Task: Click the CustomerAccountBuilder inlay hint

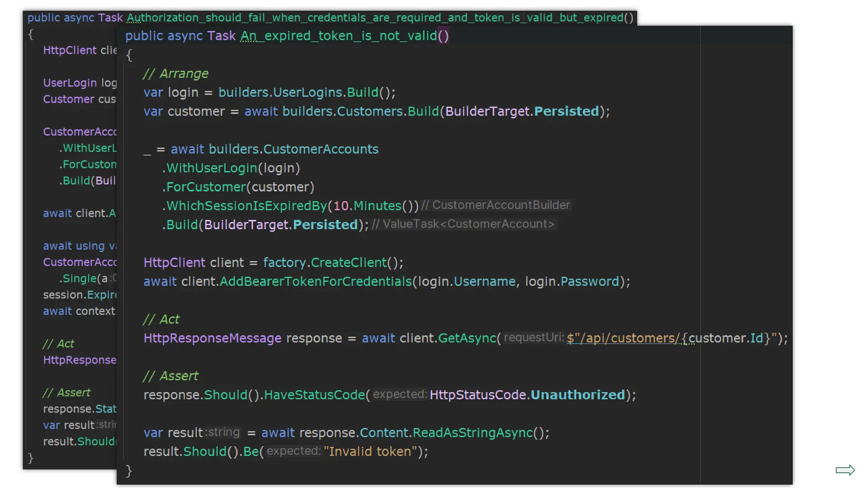Action: [x=496, y=205]
